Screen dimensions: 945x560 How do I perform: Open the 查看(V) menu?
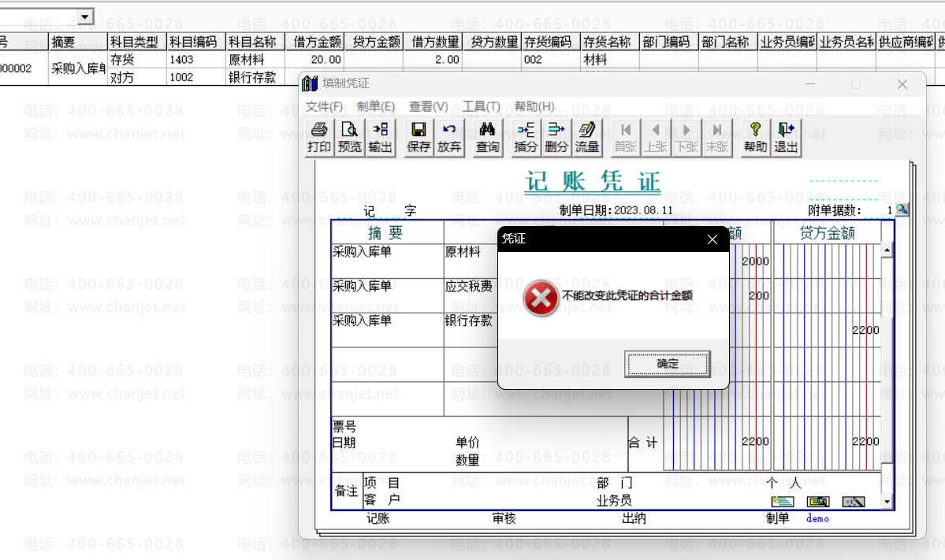tap(429, 106)
